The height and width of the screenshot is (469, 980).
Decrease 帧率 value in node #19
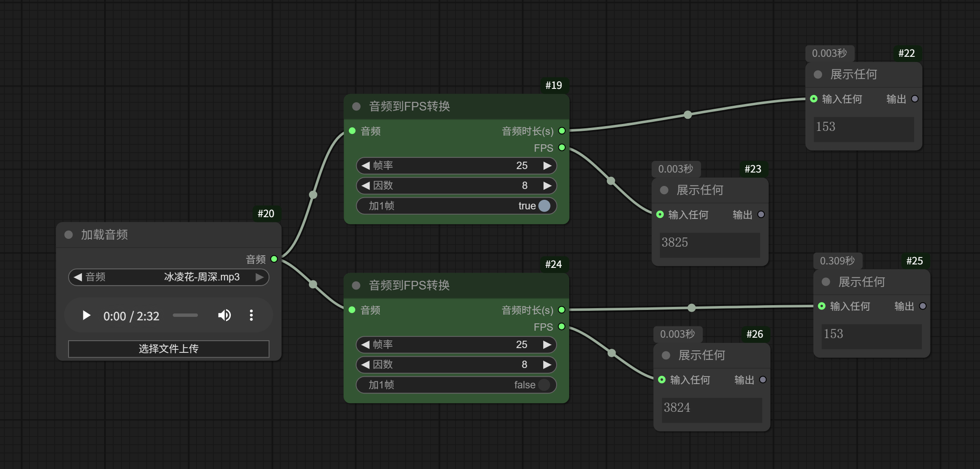(x=366, y=166)
